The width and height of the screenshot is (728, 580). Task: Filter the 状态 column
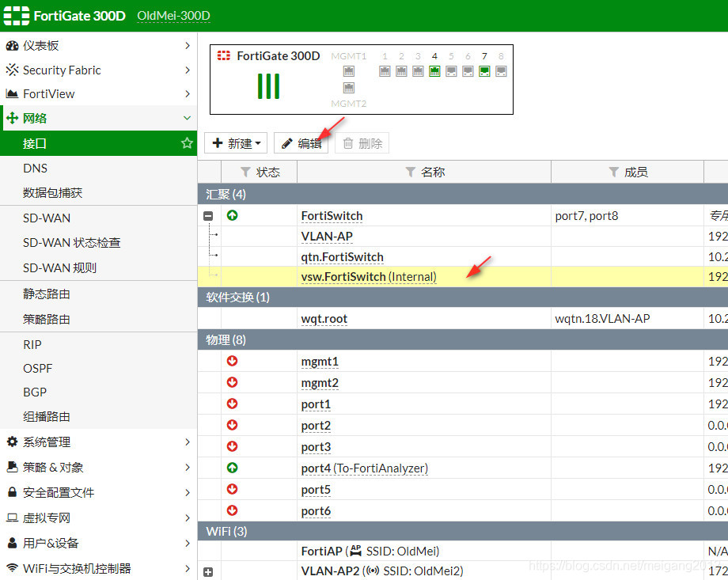tap(246, 172)
